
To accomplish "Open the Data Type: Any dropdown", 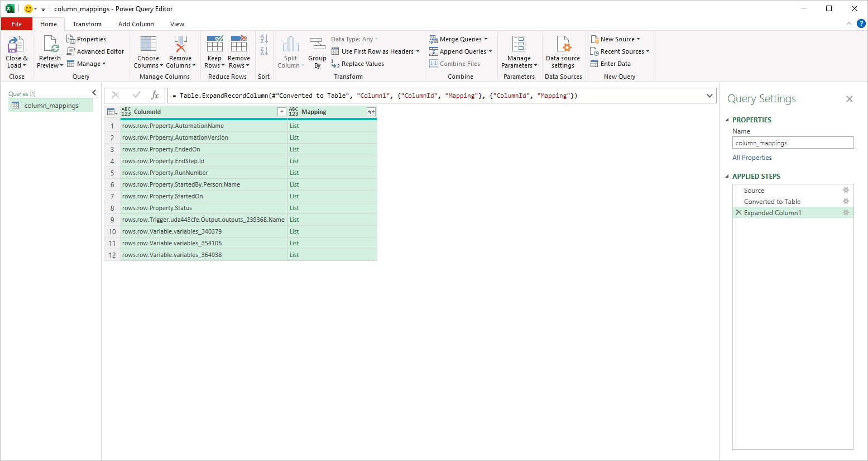I will (354, 39).
